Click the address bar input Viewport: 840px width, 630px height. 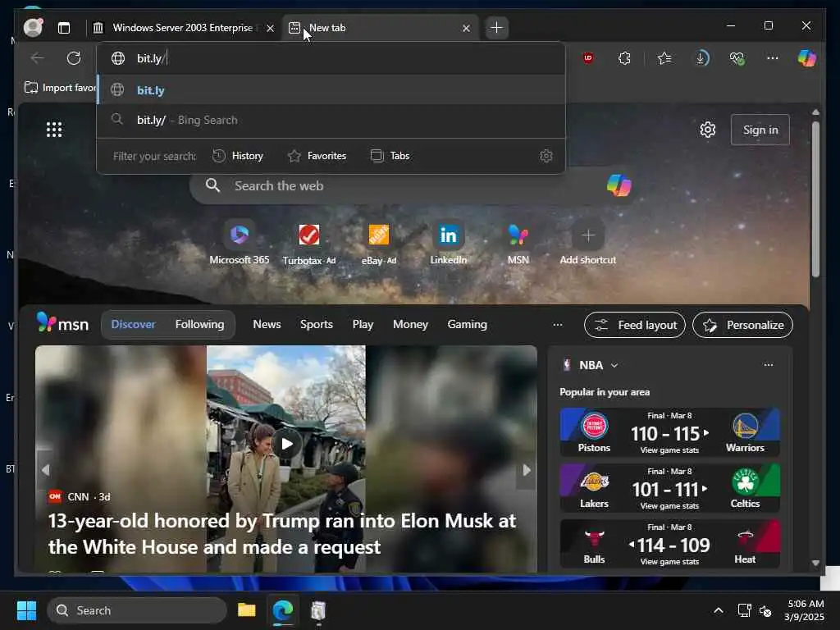[331, 58]
